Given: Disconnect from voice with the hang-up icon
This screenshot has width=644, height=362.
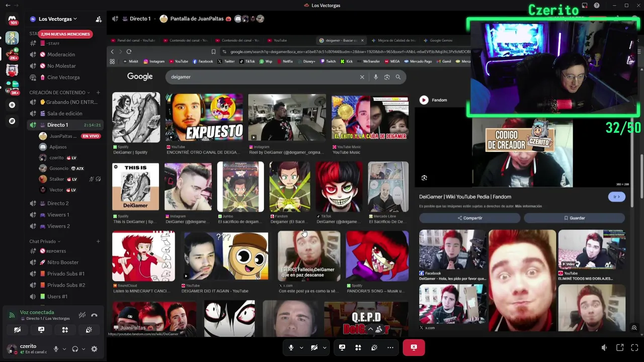Looking at the screenshot, I should coord(94,315).
